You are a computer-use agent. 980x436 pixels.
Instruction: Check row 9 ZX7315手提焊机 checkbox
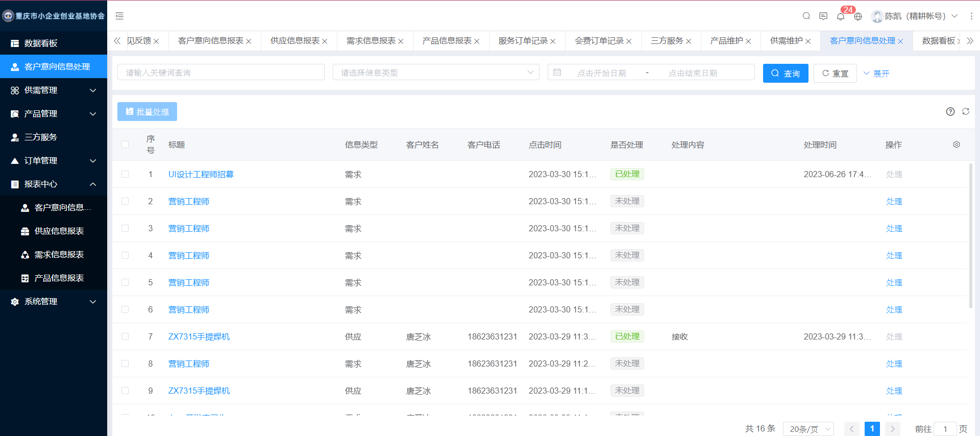pos(125,391)
